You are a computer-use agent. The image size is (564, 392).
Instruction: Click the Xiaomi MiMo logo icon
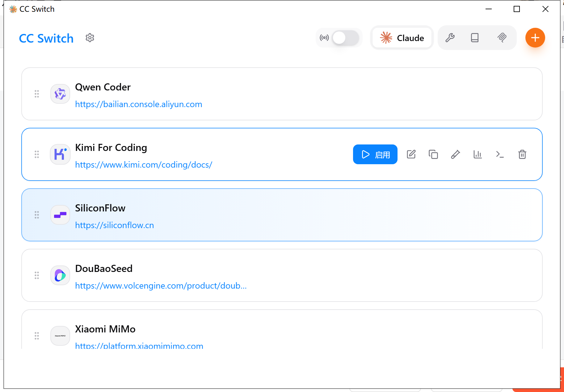tap(60, 336)
